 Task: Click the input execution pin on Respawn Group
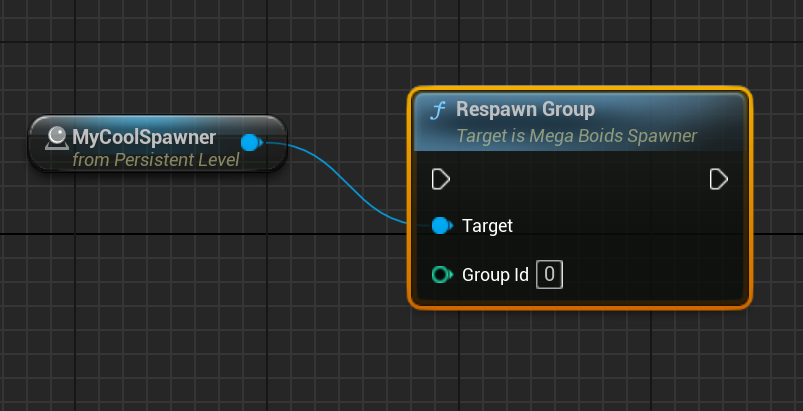[440, 179]
